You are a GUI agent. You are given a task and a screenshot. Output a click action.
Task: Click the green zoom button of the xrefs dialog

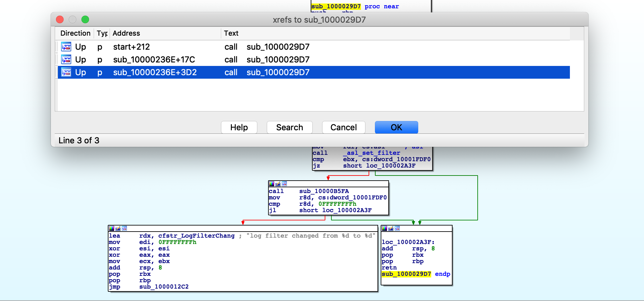pyautogui.click(x=85, y=19)
